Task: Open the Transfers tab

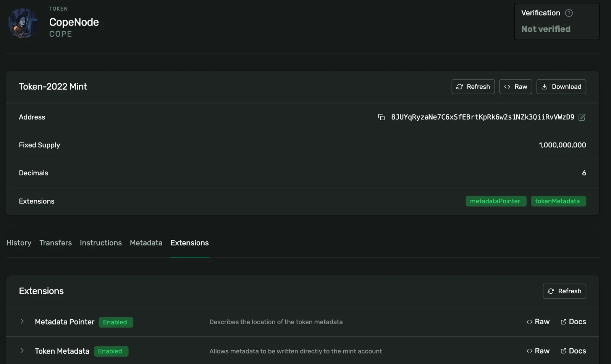Action: [x=55, y=243]
